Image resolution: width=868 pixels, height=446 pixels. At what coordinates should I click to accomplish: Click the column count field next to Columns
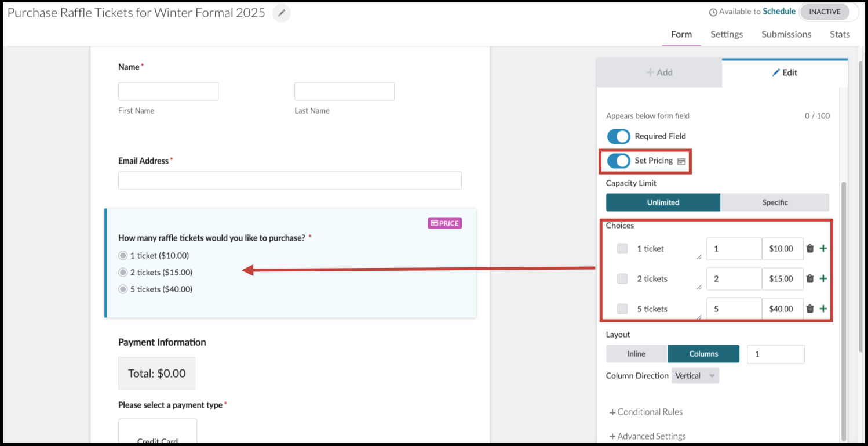click(776, 354)
